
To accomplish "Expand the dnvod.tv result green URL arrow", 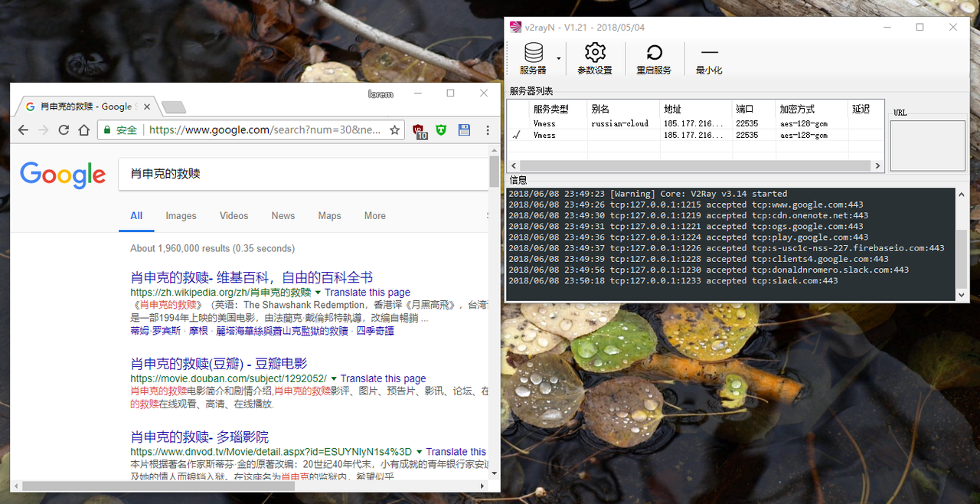I will coord(420,452).
